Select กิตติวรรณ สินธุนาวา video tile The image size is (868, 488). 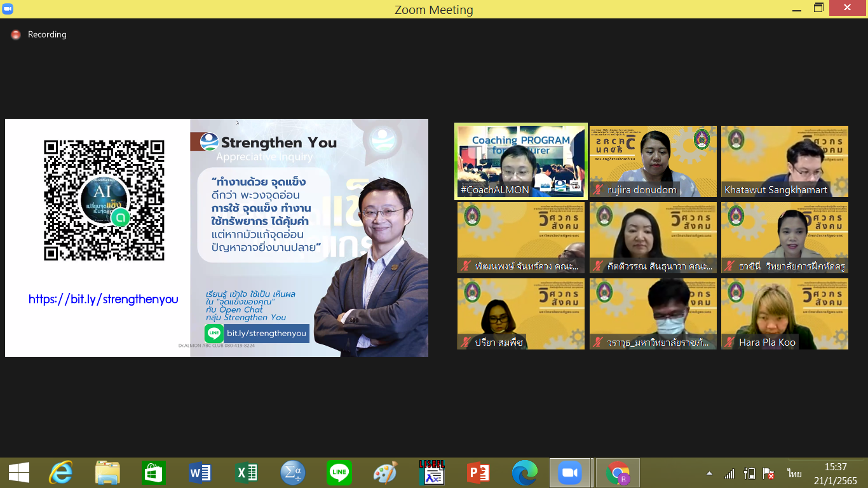click(x=653, y=238)
